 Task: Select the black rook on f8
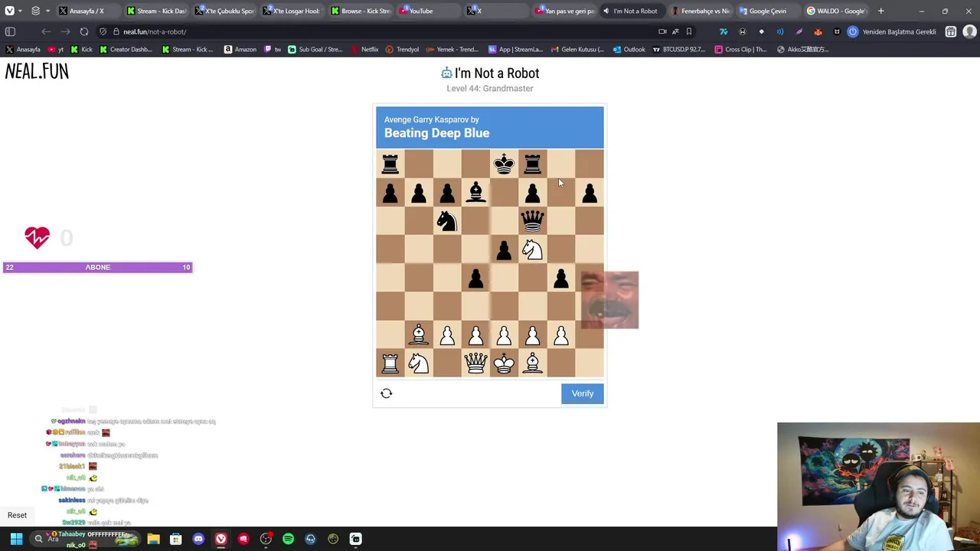point(532,163)
